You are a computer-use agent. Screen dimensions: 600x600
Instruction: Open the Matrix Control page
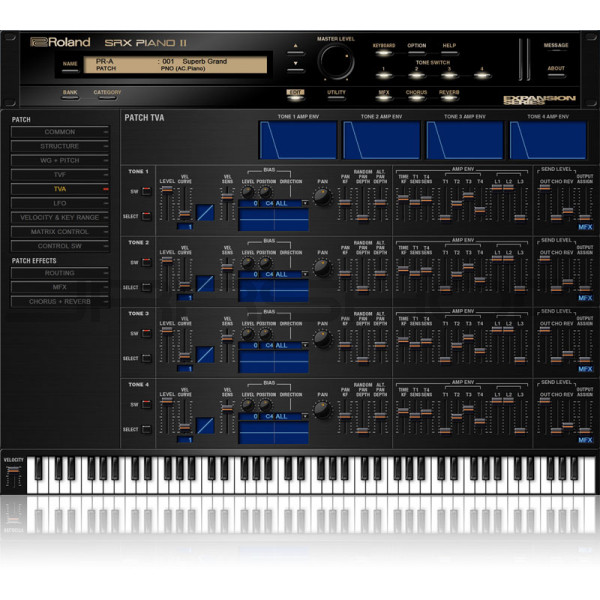[60, 232]
